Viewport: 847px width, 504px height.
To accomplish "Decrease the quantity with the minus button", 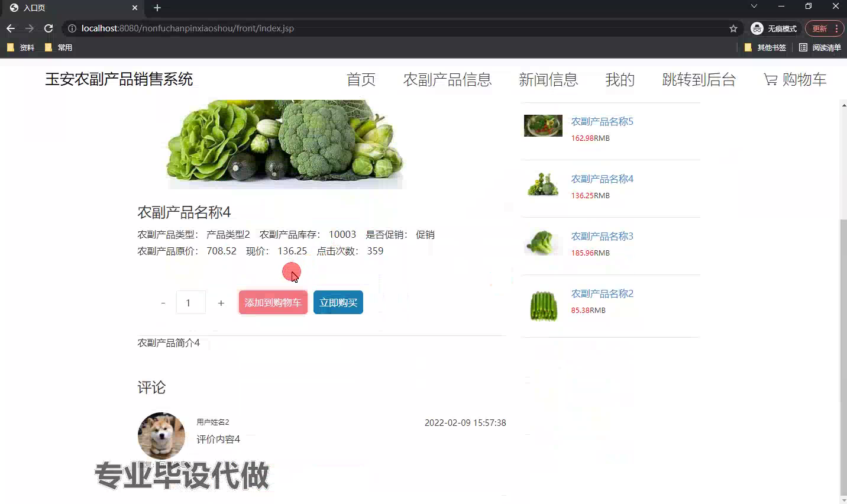I will click(163, 303).
